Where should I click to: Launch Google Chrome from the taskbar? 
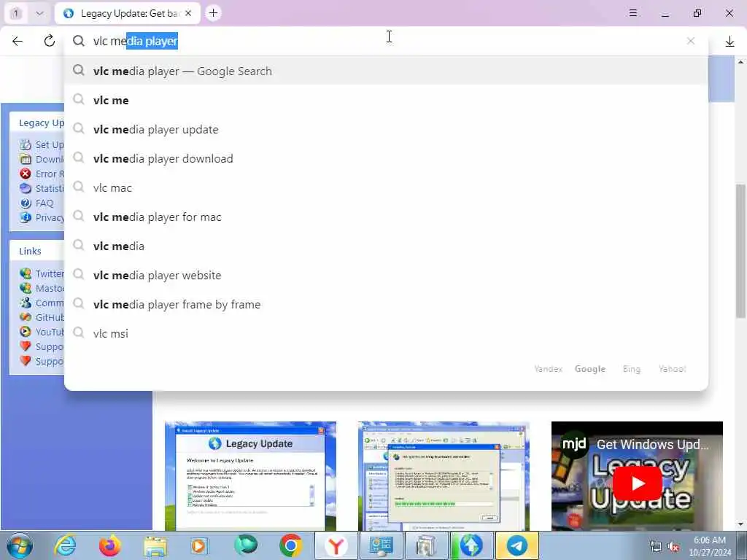tap(290, 545)
